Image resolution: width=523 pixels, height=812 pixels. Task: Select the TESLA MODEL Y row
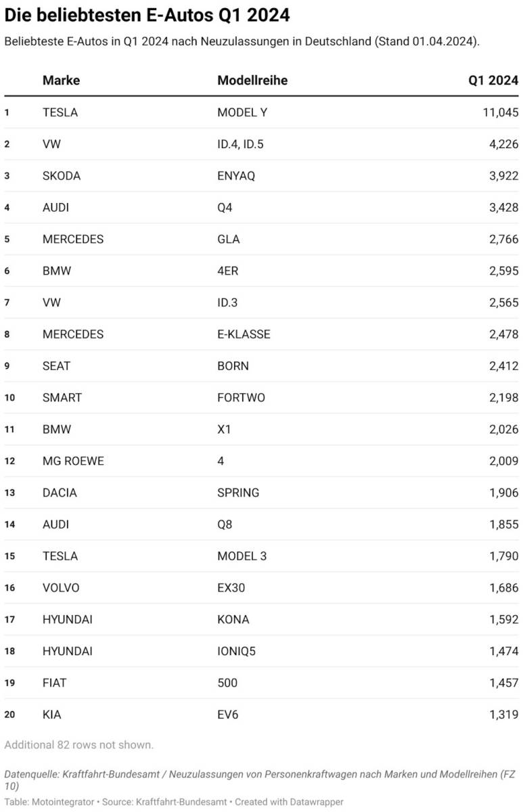(261, 112)
